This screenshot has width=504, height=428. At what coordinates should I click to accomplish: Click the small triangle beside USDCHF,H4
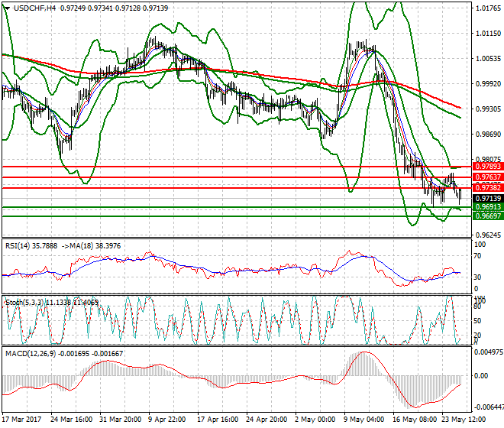click(5, 8)
